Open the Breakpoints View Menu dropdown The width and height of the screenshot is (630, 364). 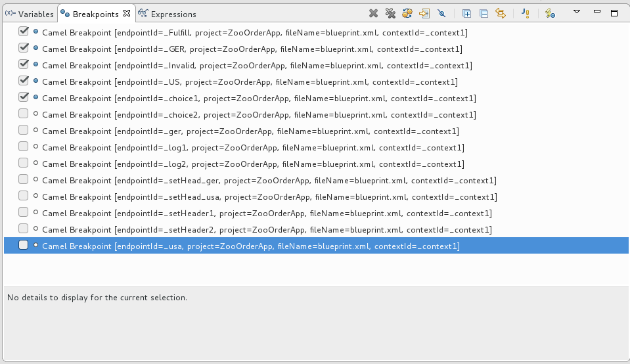[x=577, y=12]
